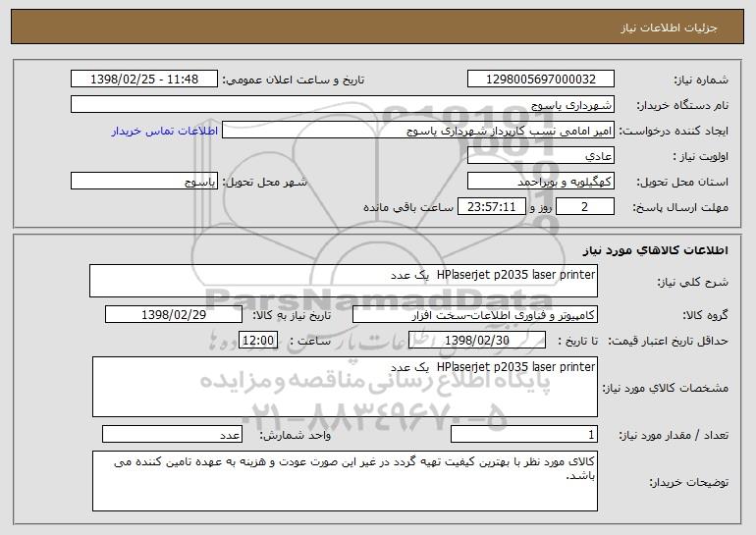Screen dimensions: 756x535
Task: Click the label توضیحات خریدار
Action: coord(689,482)
